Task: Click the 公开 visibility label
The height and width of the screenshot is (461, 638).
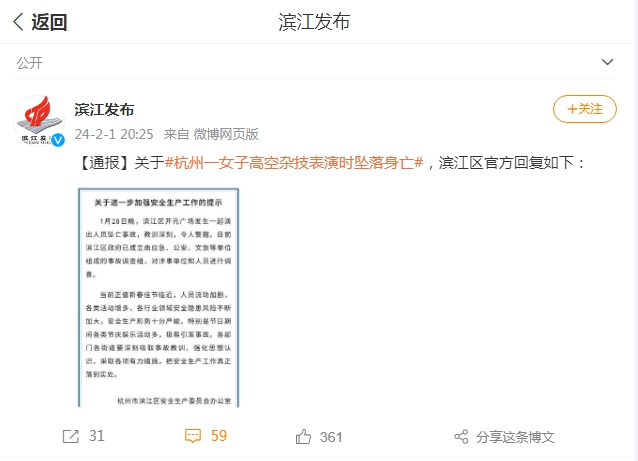Action: (29, 63)
